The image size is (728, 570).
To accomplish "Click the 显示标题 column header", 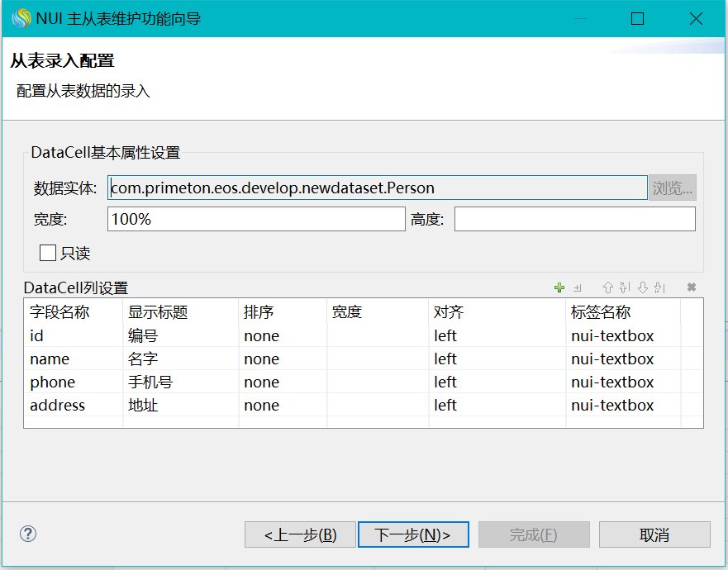I will [x=178, y=312].
